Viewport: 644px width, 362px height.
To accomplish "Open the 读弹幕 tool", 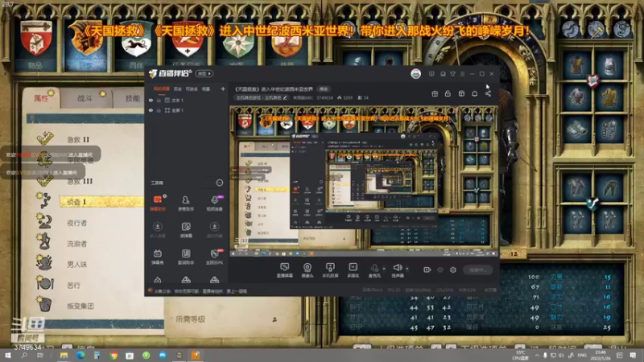I will [186, 230].
